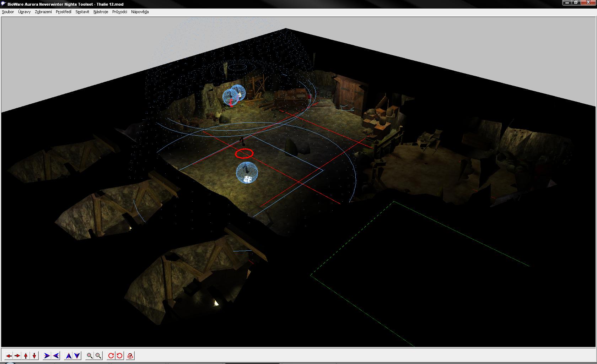Click the blue left-pointing arrowhead camera button
This screenshot has height=364, width=597.
click(x=56, y=355)
